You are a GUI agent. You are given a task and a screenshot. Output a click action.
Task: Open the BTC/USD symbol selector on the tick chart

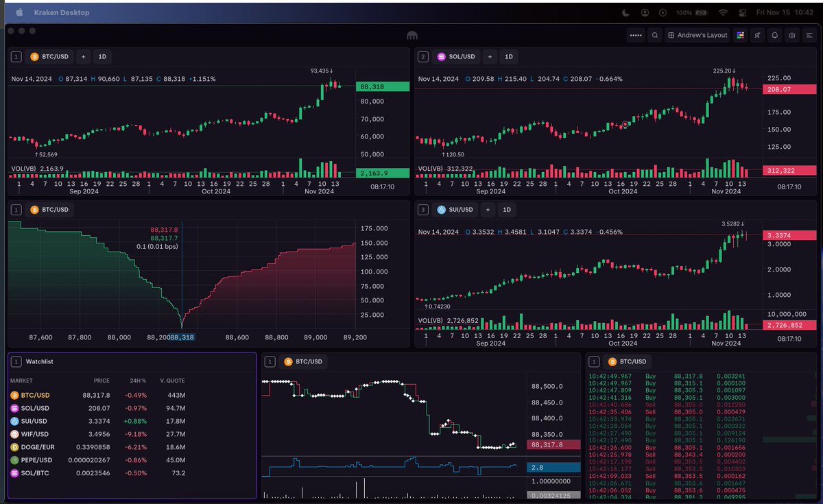(x=303, y=361)
